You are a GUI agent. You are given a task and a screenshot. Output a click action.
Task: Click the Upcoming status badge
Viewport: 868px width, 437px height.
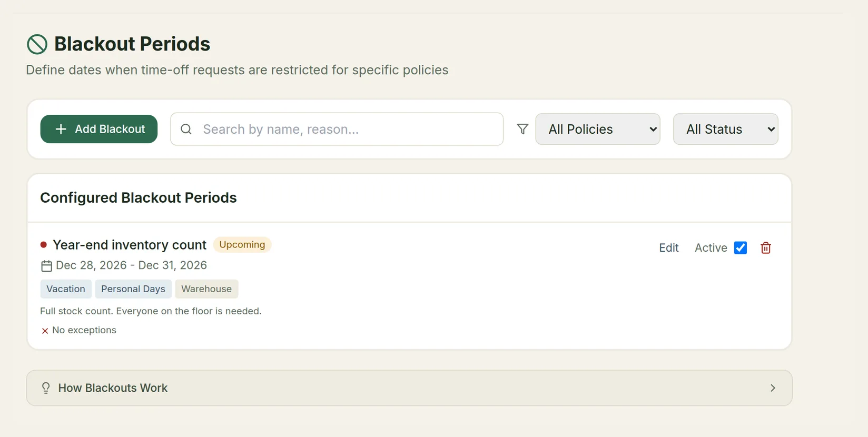coord(242,245)
